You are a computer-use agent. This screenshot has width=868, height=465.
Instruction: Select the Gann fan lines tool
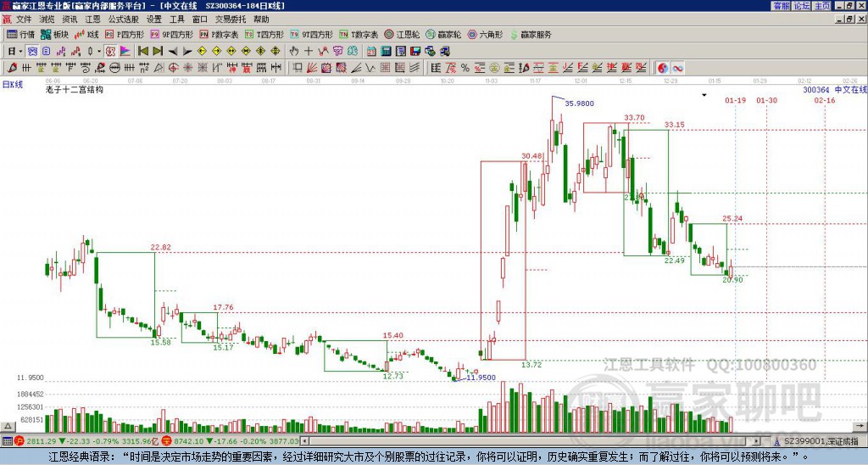coord(312,68)
